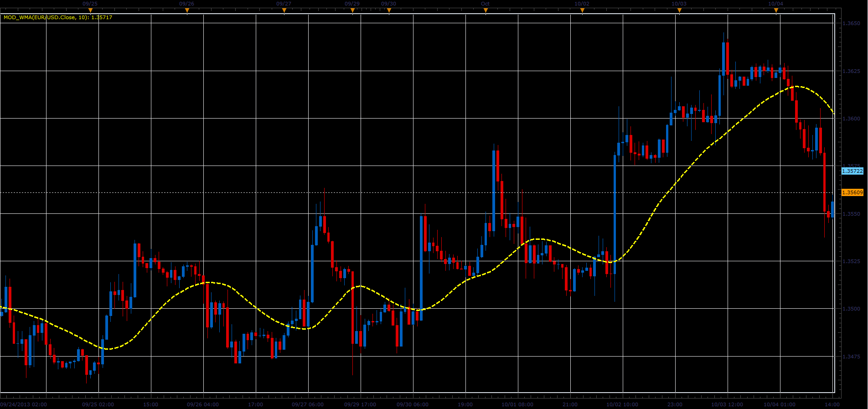Click the 10/04 day marker triangle
Viewport: 868px width, 409px height.
(x=776, y=10)
